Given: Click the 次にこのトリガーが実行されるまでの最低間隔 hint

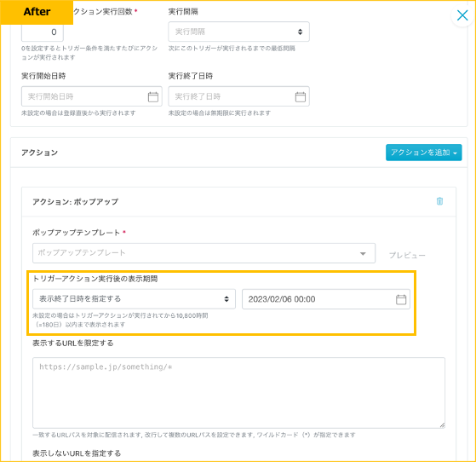Looking at the screenshot, I should 232,49.
